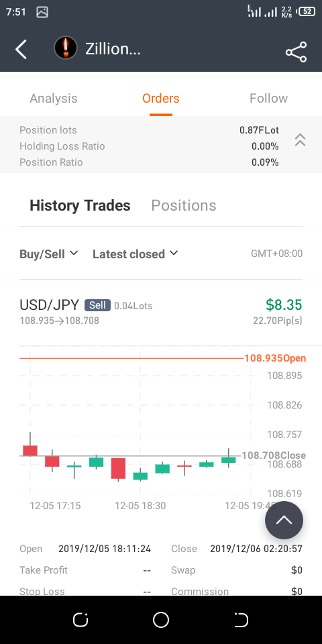
Task: Open Zillion profile avatar picture
Action: click(x=66, y=48)
